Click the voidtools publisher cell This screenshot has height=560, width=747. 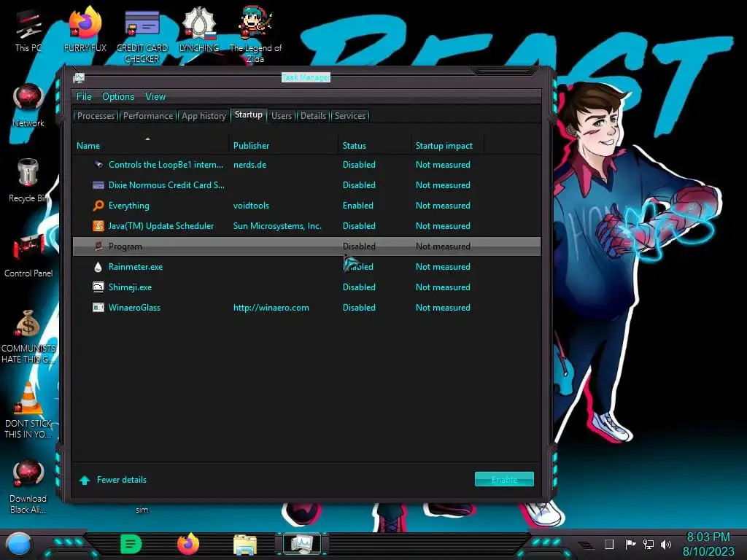(x=251, y=206)
